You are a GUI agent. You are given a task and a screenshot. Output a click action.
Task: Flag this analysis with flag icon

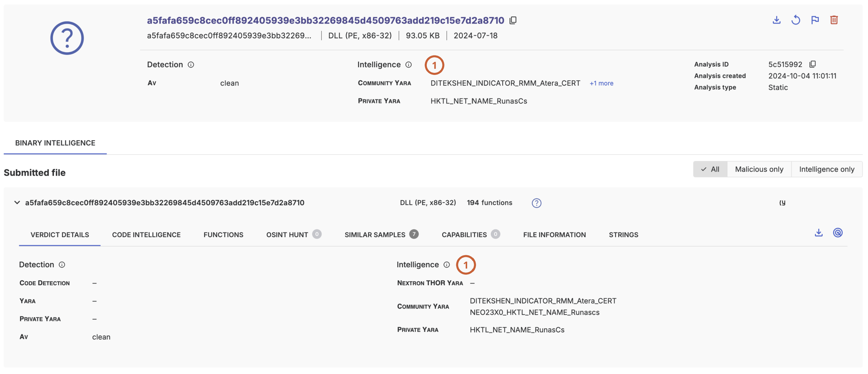pos(815,20)
